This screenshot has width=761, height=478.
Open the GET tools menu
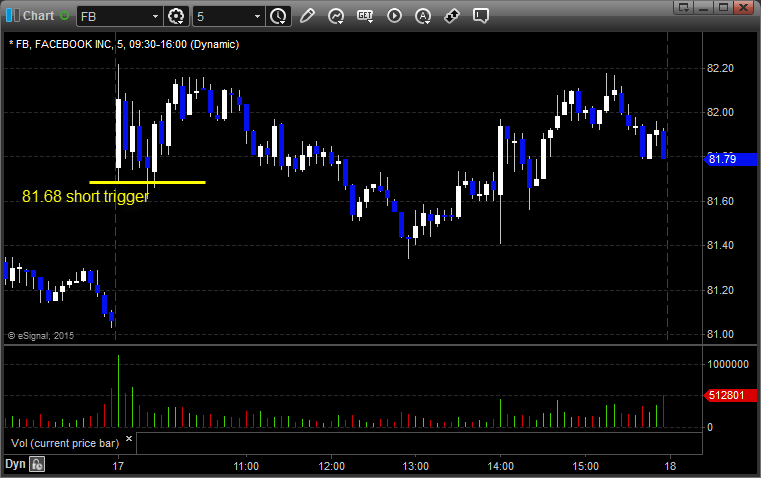tap(365, 16)
